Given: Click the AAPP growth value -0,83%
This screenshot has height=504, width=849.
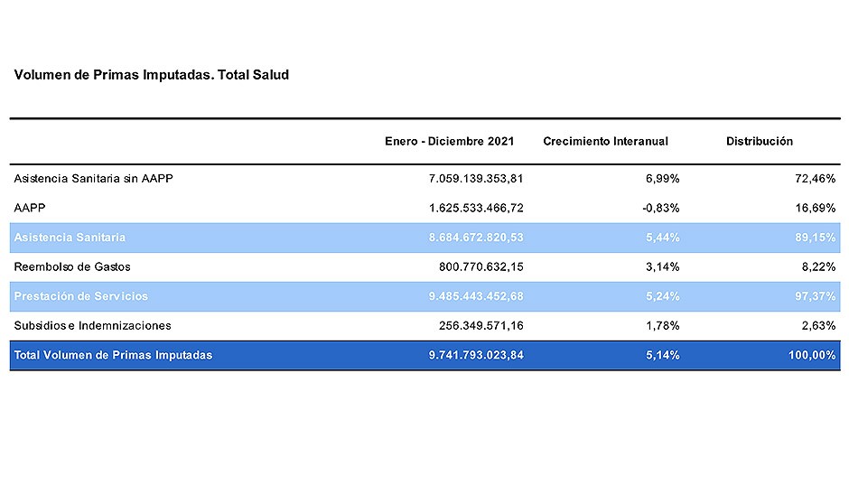Looking at the screenshot, I should [660, 208].
